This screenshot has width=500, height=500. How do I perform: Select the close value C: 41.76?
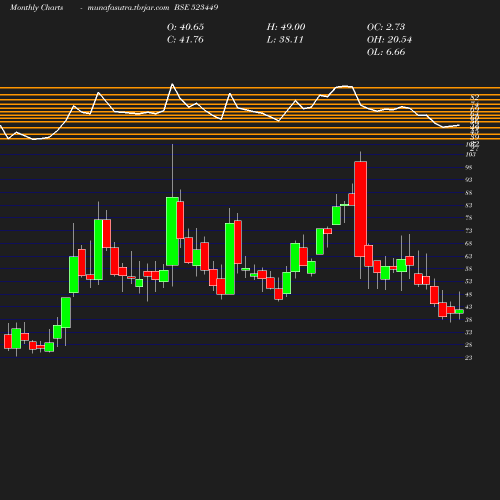(x=185, y=39)
